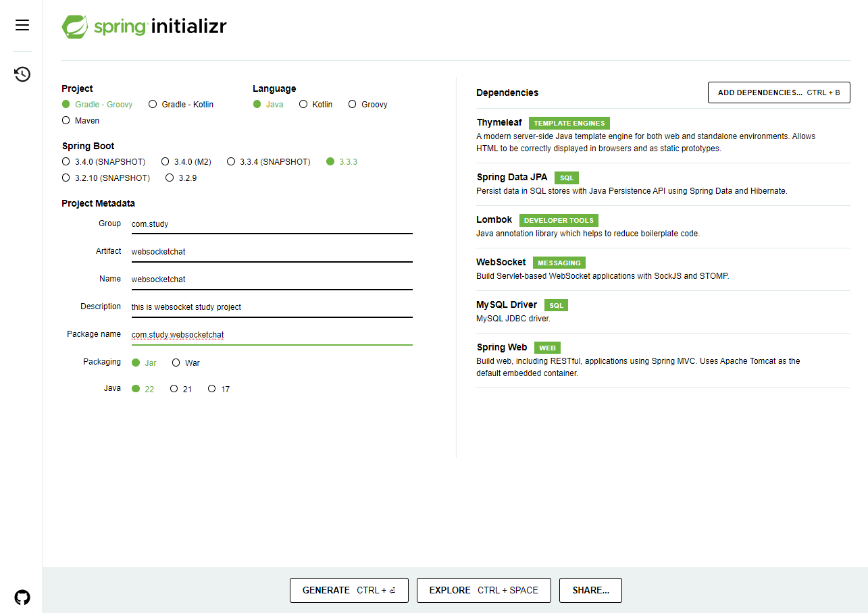Click the 'MySQL JDBC driver.' description text

click(x=513, y=319)
